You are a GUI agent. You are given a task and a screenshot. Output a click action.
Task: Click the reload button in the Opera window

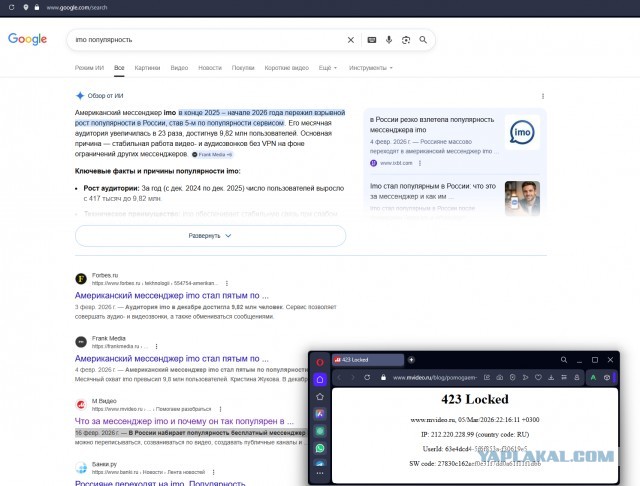[x=368, y=377]
